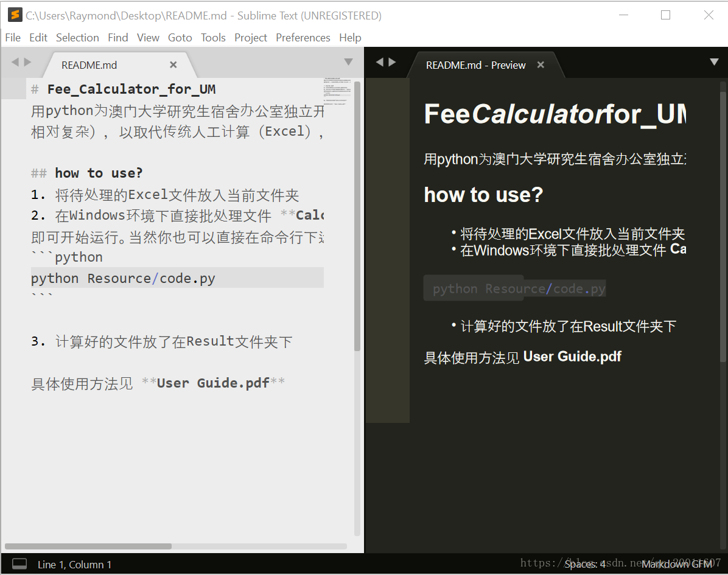Click the '**User Guide.pdf**' editor text
This screenshot has width=728, height=575.
coord(214,383)
